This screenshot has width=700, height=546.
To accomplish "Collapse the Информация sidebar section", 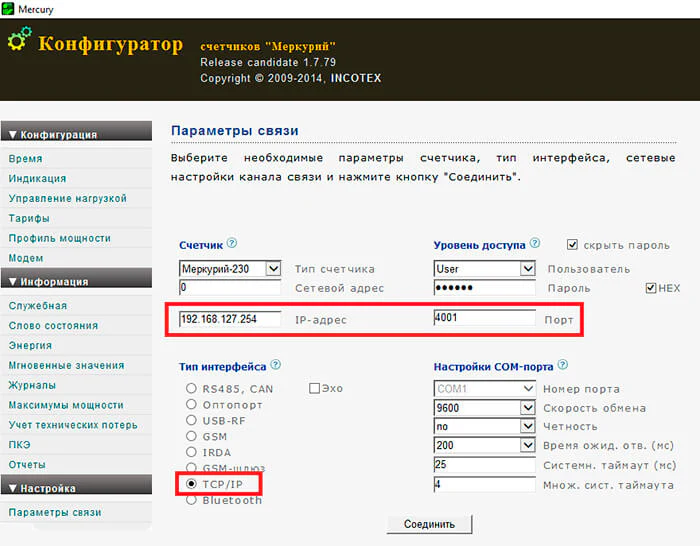I will pyautogui.click(x=76, y=279).
